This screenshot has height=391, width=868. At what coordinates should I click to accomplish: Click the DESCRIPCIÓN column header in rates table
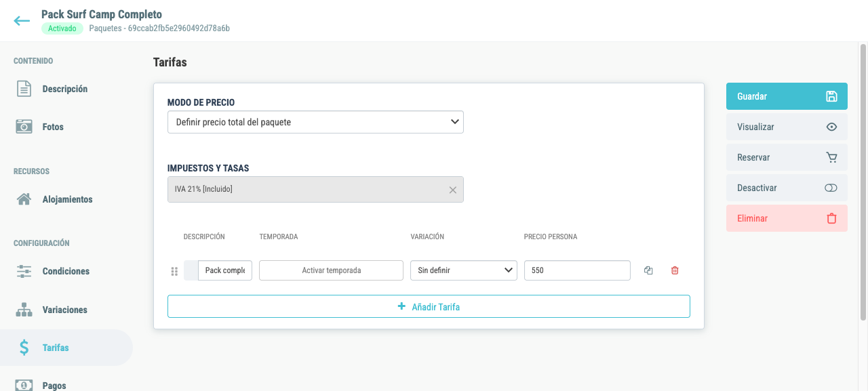(204, 236)
